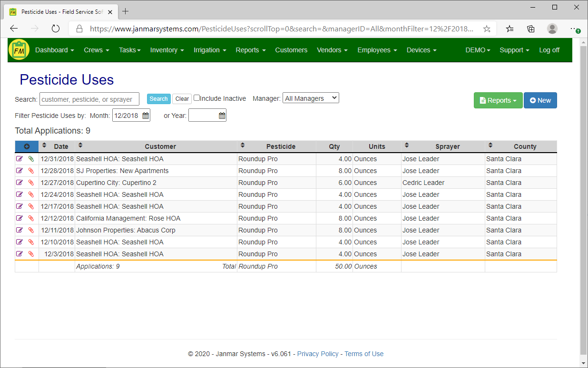This screenshot has height=368, width=588.
Task: Edit the 12/31/2018 Seashell HOA entry
Action: click(x=20, y=159)
